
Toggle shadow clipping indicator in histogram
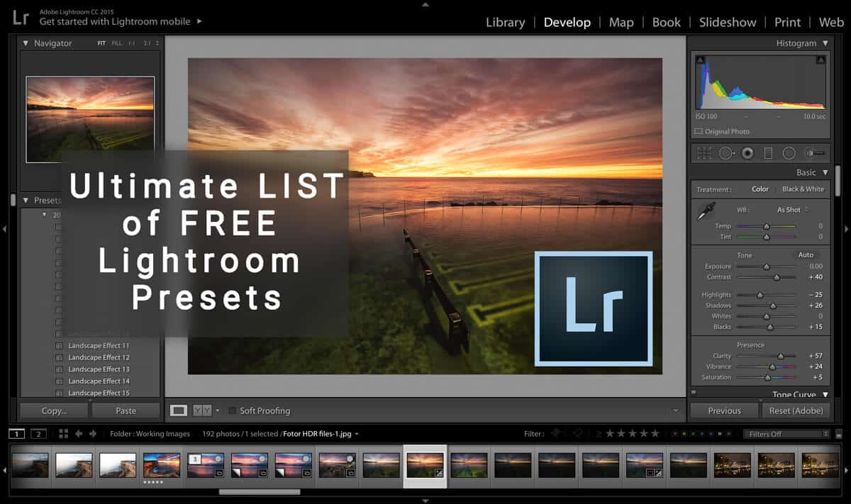[699, 60]
